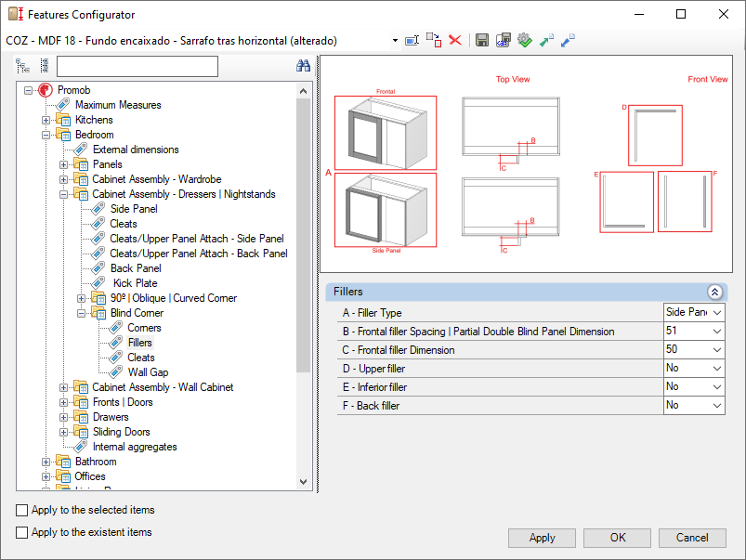
Task: Click the gear with green check icon
Action: pyautogui.click(x=525, y=41)
